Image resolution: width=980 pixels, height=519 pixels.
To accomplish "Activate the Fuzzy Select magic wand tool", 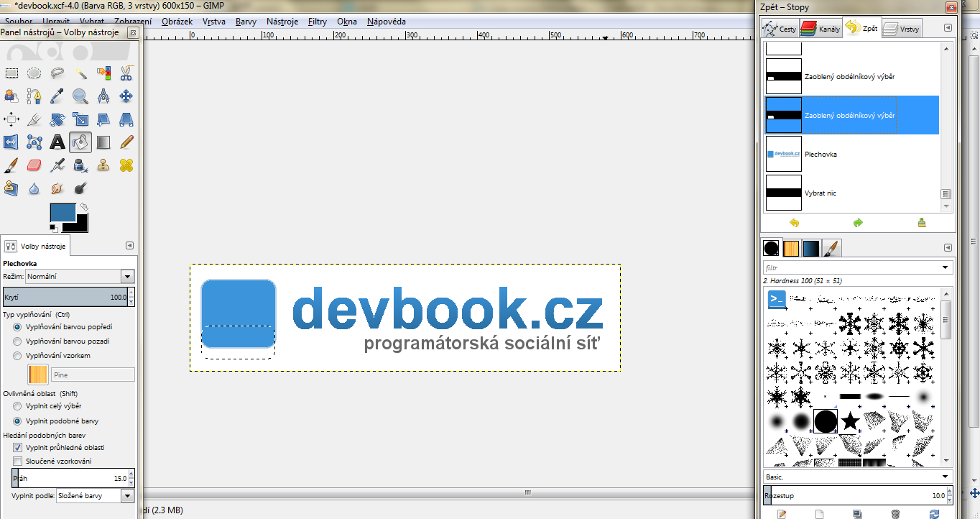I will point(80,73).
